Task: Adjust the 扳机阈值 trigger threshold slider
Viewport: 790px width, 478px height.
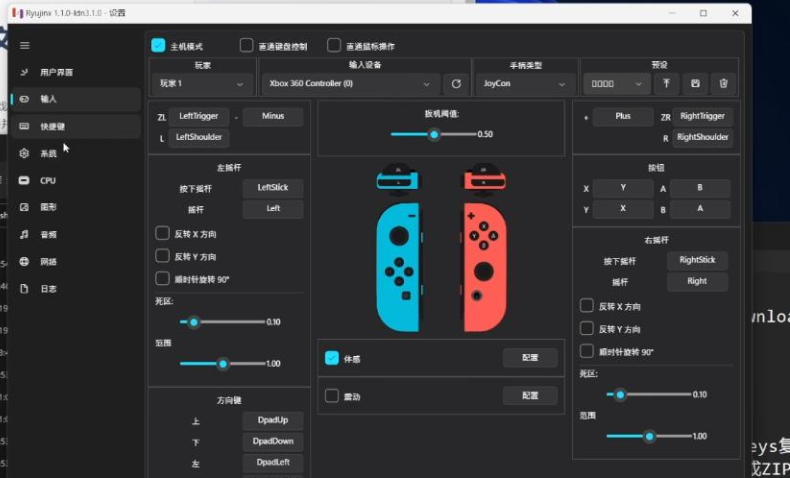Action: (x=433, y=134)
